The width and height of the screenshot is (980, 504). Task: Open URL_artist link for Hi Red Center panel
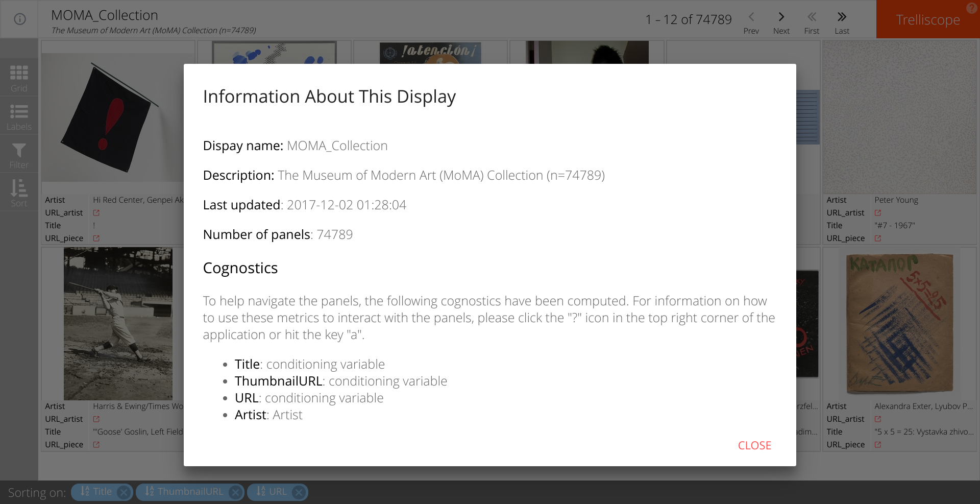coord(96,213)
